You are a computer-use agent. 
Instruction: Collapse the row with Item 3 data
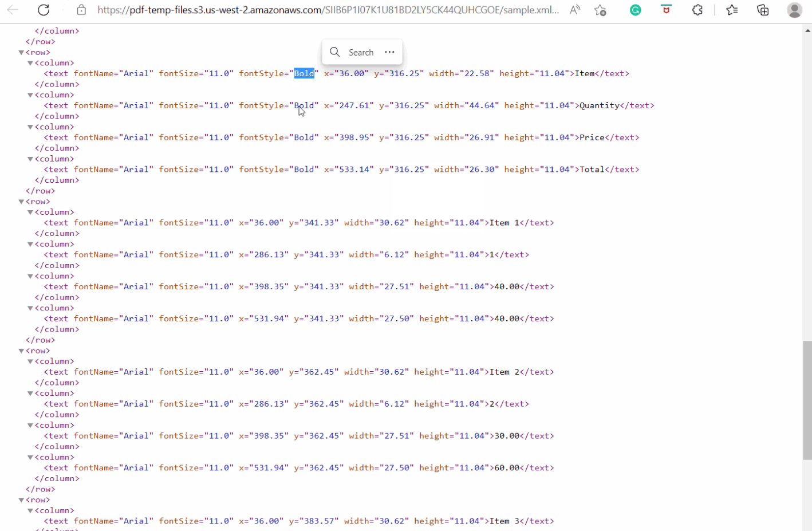[x=21, y=499]
